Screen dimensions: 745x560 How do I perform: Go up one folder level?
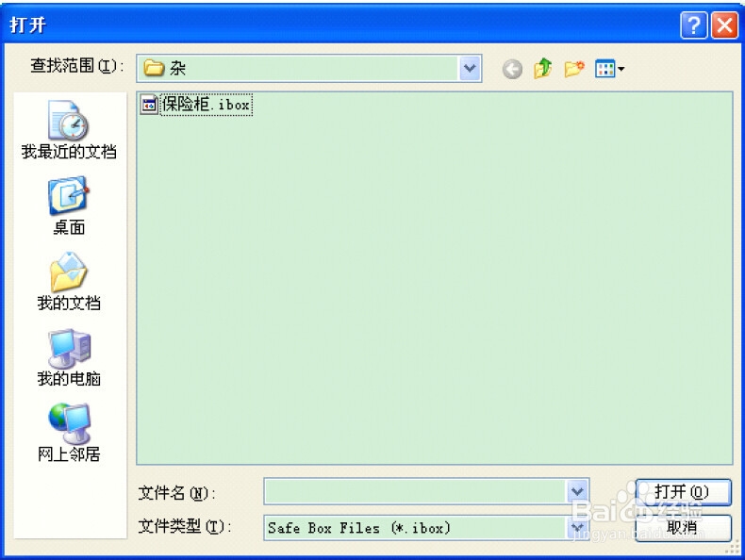coord(542,69)
